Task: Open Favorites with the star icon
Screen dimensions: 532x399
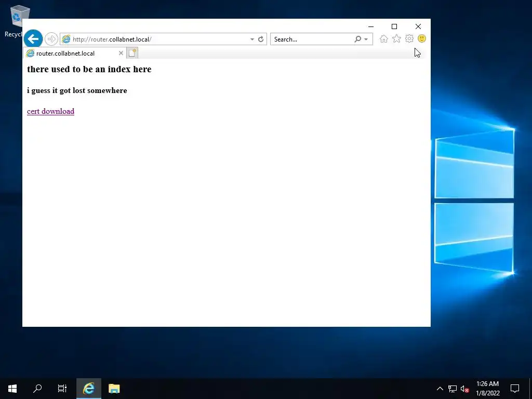Action: pos(396,39)
